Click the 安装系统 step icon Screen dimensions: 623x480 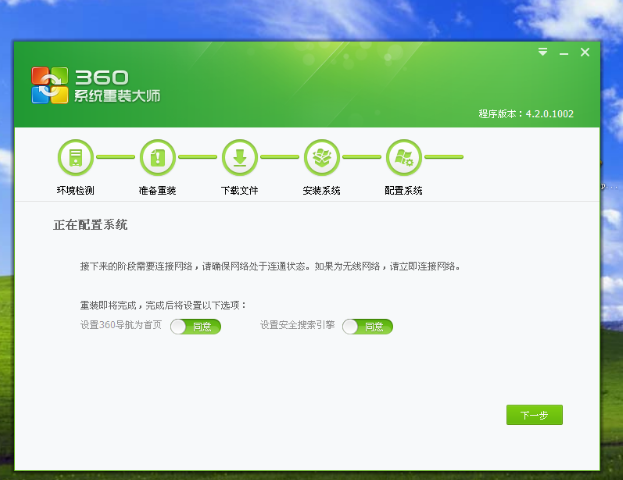pyautogui.click(x=322, y=157)
